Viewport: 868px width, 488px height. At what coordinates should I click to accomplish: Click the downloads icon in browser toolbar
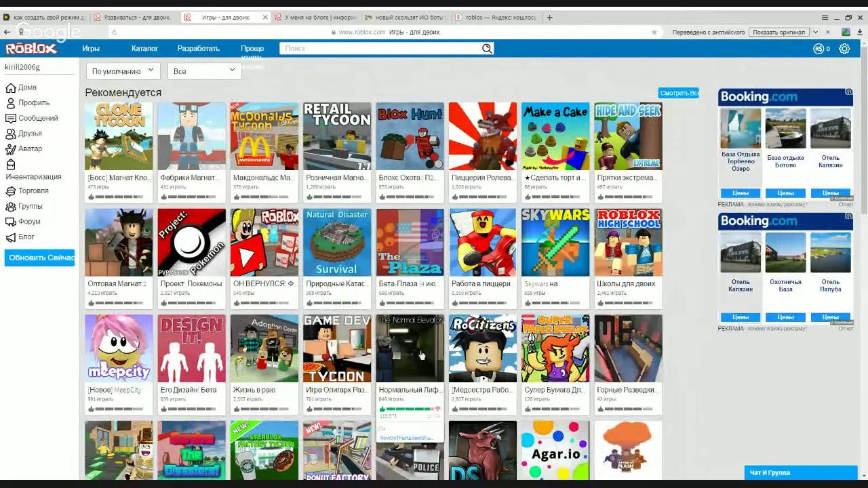(861, 32)
